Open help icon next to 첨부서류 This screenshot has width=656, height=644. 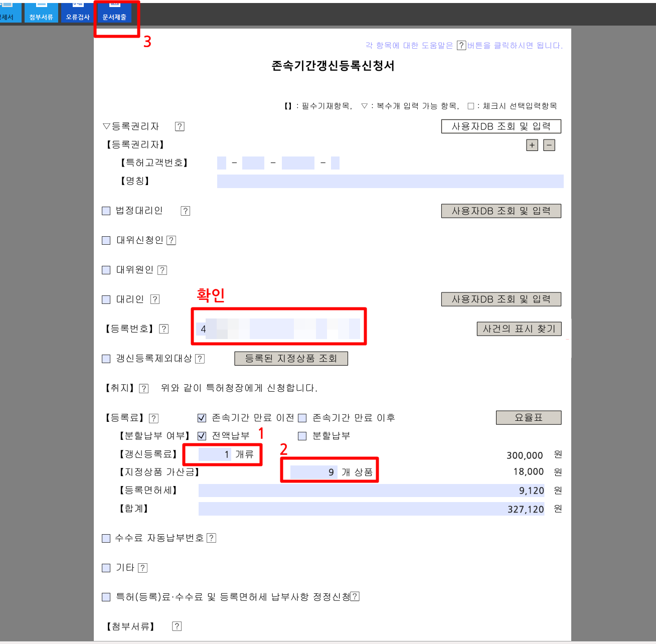point(177,626)
